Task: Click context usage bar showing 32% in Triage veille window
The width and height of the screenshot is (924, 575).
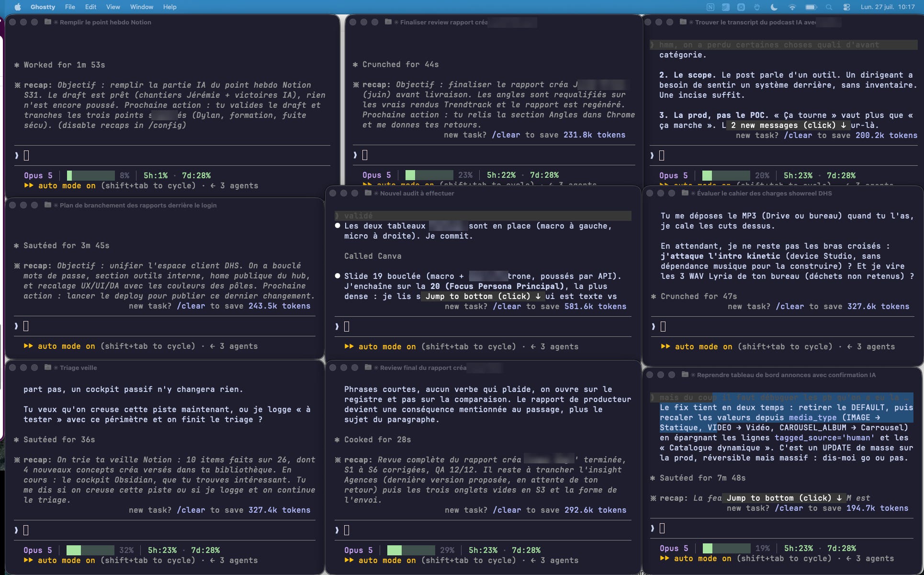Action: (x=90, y=550)
